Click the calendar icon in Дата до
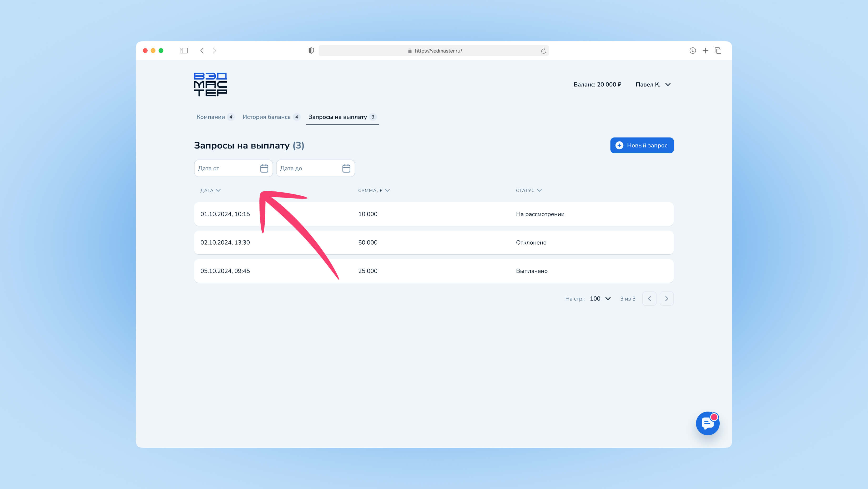 tap(346, 168)
